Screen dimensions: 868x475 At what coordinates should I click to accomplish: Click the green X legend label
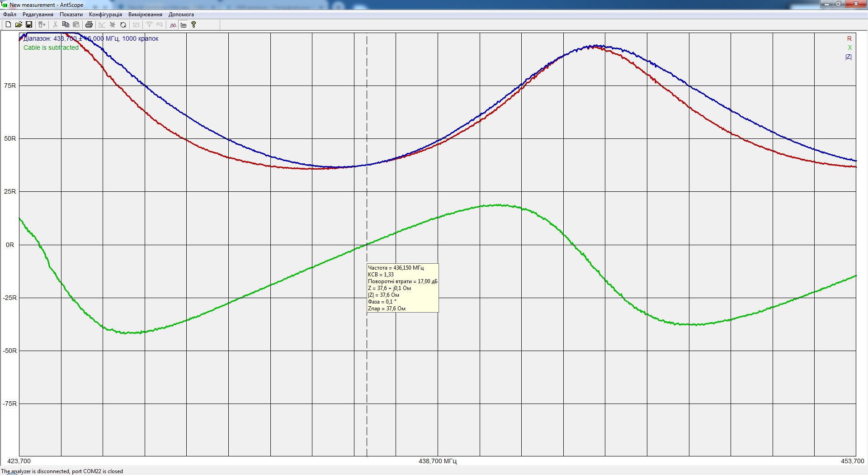coord(849,48)
